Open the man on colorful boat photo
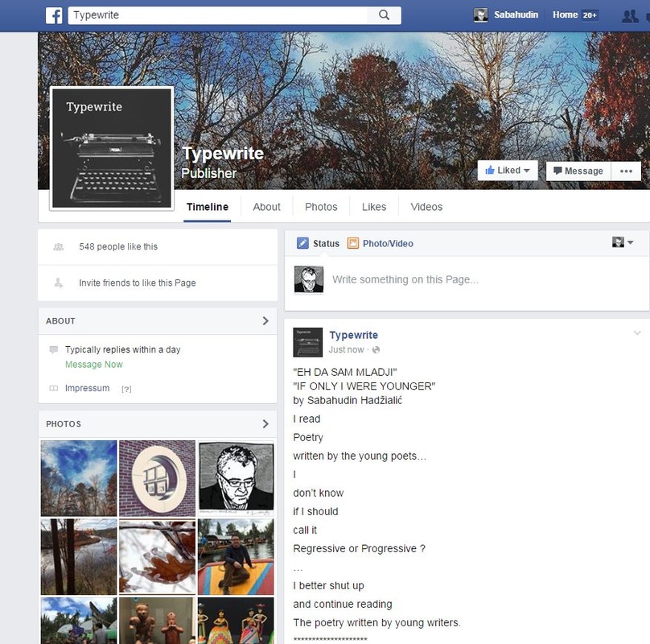This screenshot has width=650, height=644. 236,556
